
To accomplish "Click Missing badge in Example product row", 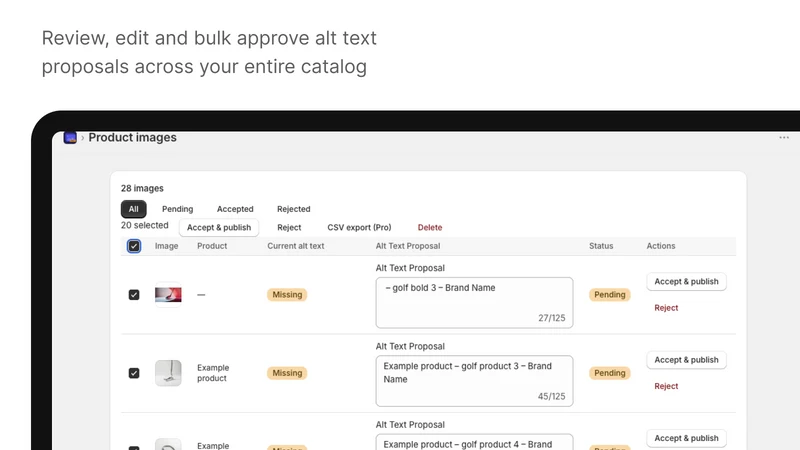I will pyautogui.click(x=287, y=373).
